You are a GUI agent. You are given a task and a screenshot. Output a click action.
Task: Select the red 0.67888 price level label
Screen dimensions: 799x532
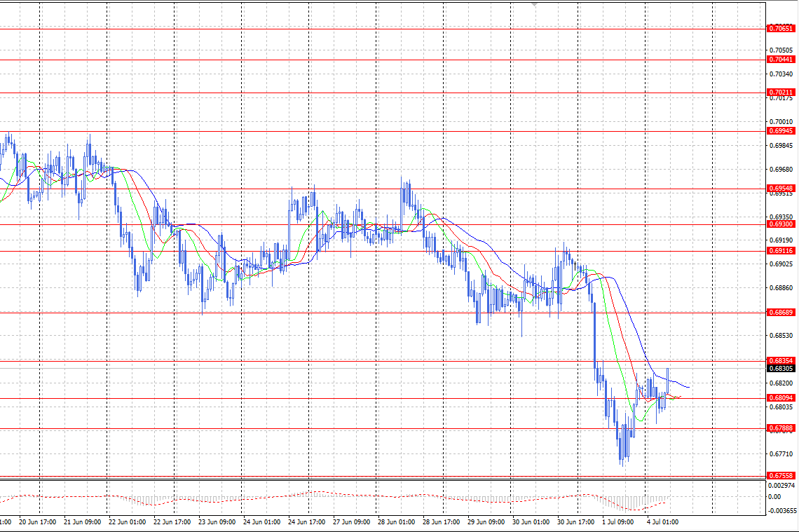781,428
